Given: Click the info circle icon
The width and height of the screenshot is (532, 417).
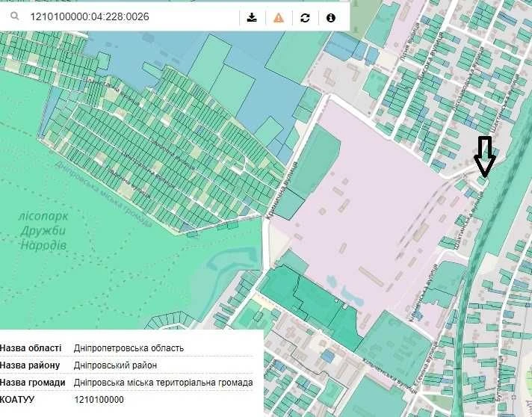Looking at the screenshot, I should pos(331,18).
